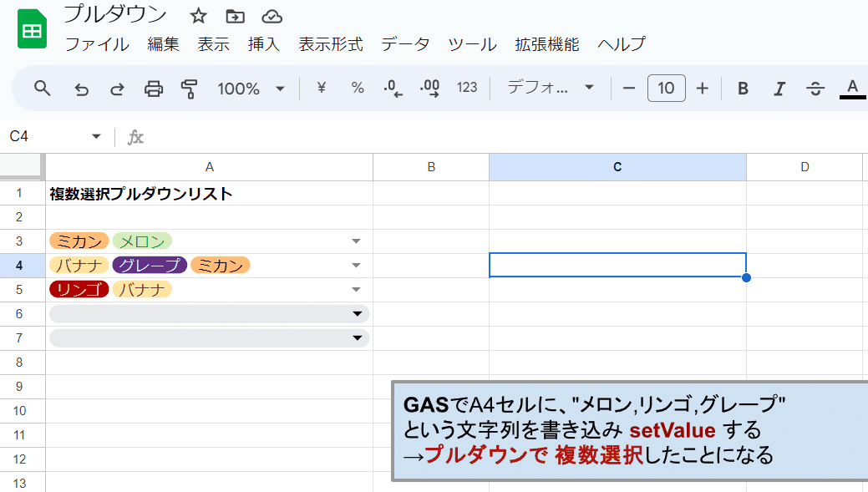Open the move-to-folder icon

[x=236, y=17]
